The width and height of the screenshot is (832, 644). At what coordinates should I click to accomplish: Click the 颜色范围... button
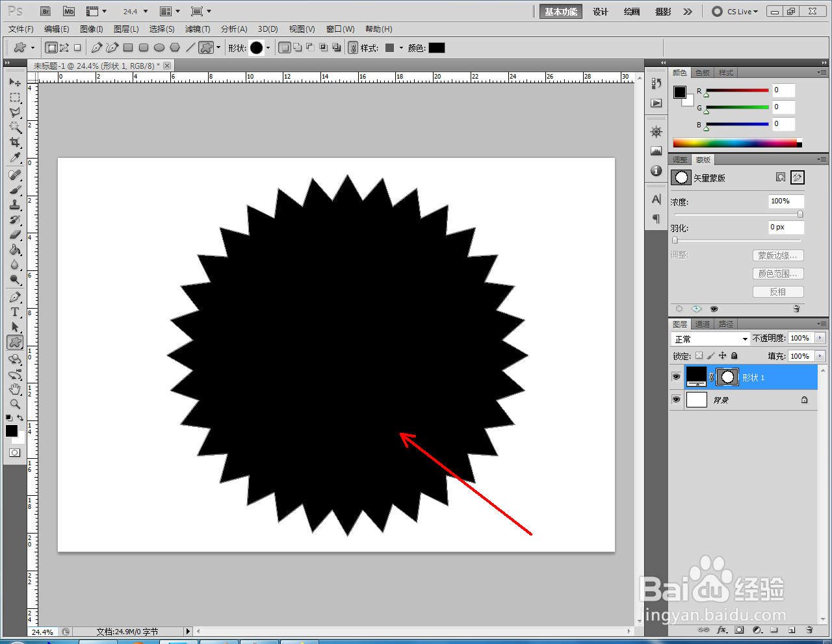coord(778,274)
